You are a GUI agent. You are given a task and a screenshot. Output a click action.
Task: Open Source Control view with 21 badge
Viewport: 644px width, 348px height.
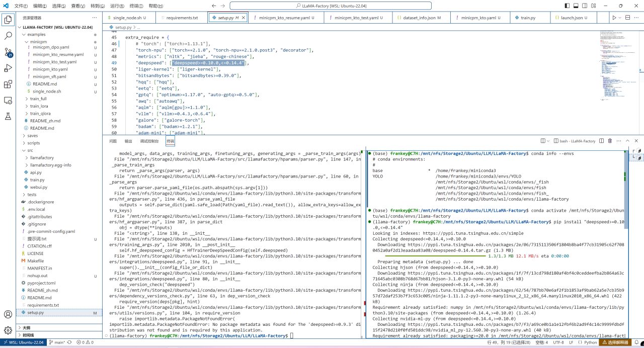(8, 52)
